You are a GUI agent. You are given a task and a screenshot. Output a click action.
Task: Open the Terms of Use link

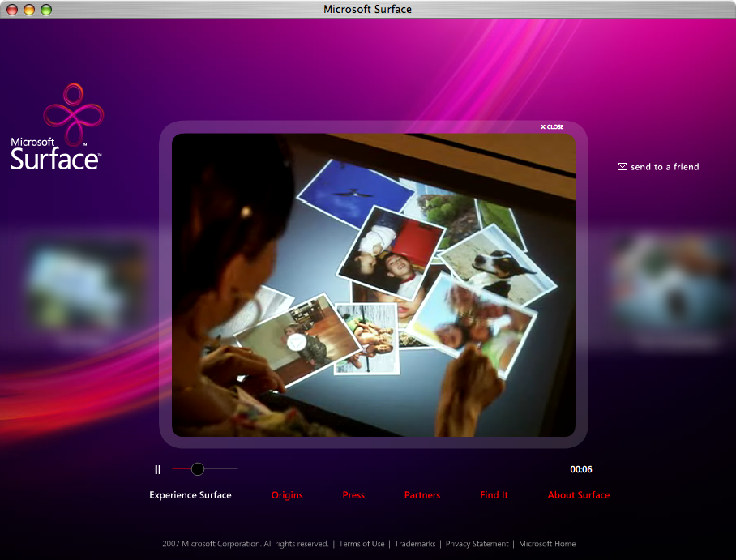click(362, 544)
